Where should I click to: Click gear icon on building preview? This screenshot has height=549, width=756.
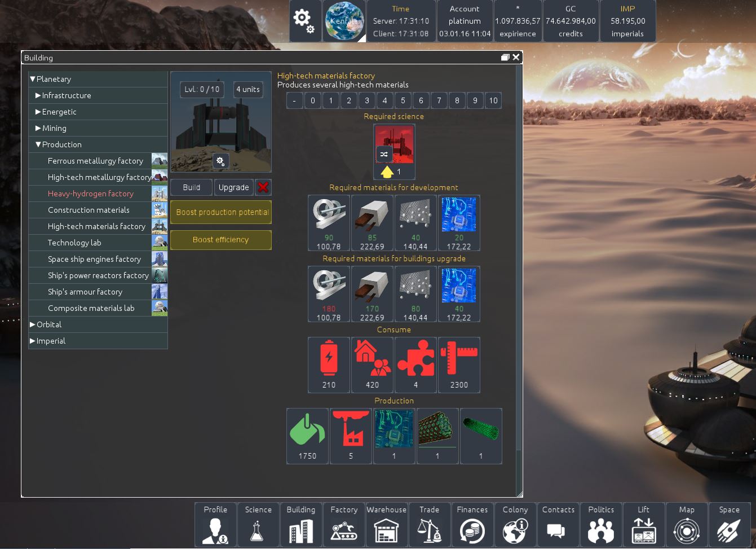pyautogui.click(x=220, y=161)
